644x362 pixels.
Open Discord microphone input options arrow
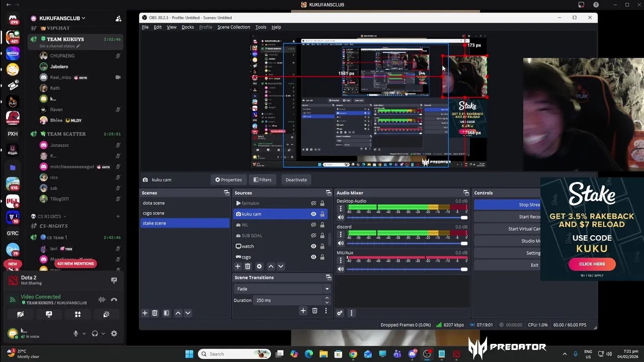pos(84,333)
